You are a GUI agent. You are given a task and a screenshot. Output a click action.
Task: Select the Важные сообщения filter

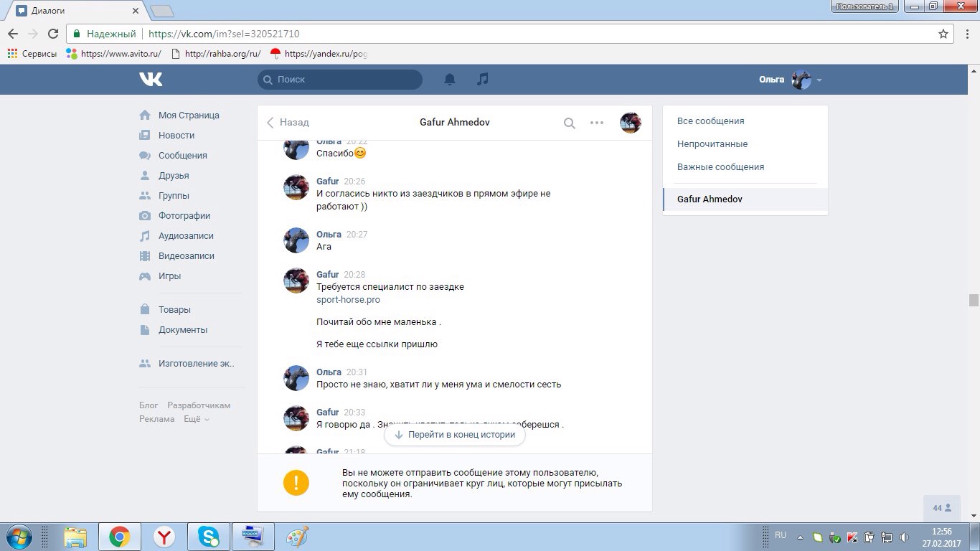tap(721, 167)
